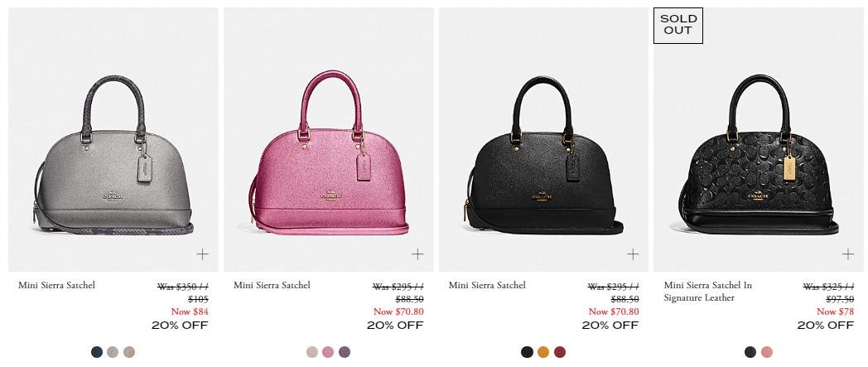Image resolution: width=868 pixels, height=367 pixels.
Task: Select the pale beige swatch under the pink satchel
Action: (312, 352)
